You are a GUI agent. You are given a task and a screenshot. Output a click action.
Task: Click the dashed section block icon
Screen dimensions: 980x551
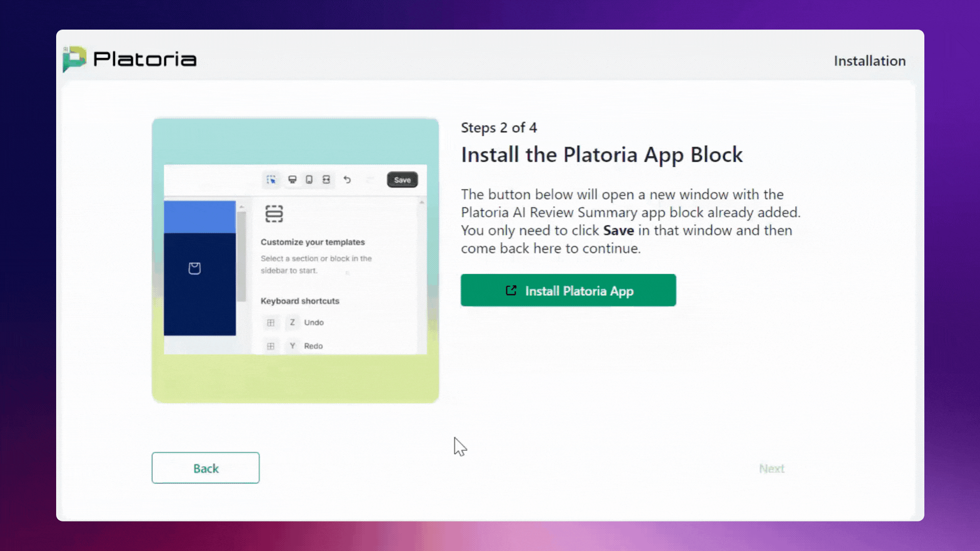pyautogui.click(x=274, y=214)
